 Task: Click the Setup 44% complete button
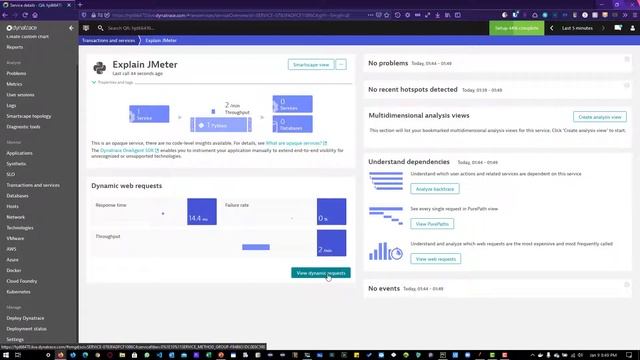(516, 28)
